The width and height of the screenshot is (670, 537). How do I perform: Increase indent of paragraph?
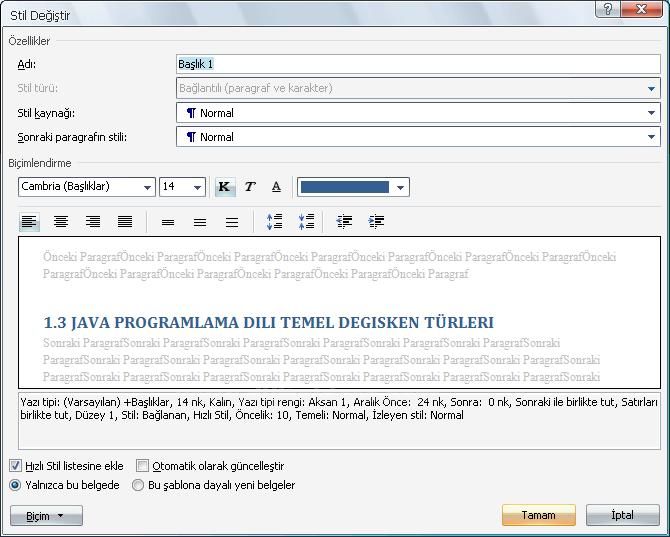(x=376, y=222)
